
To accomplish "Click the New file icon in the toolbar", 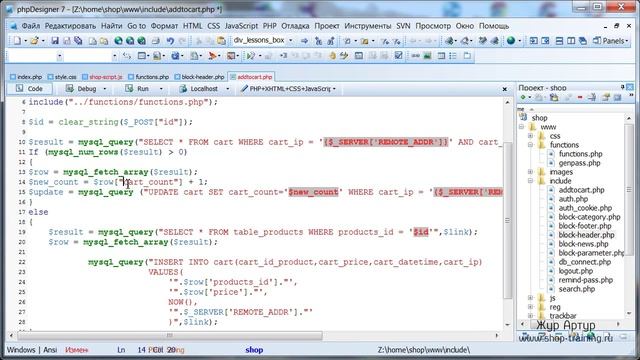I will (x=17, y=41).
